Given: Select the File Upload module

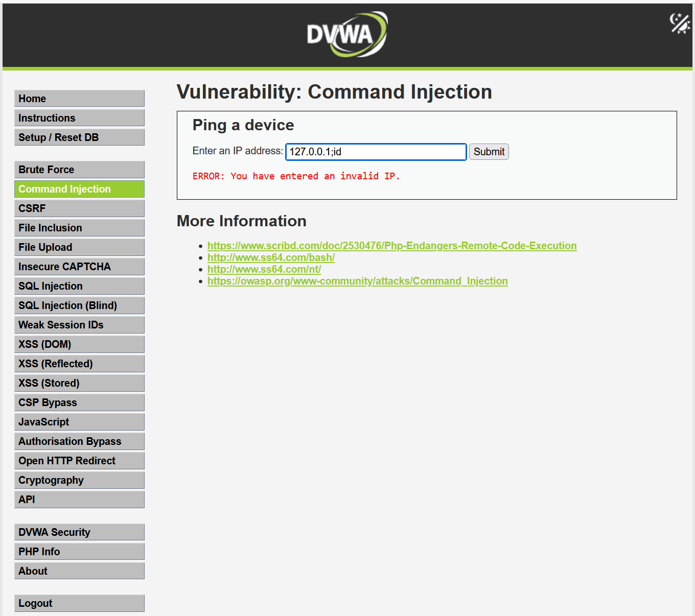Looking at the screenshot, I should (x=79, y=247).
